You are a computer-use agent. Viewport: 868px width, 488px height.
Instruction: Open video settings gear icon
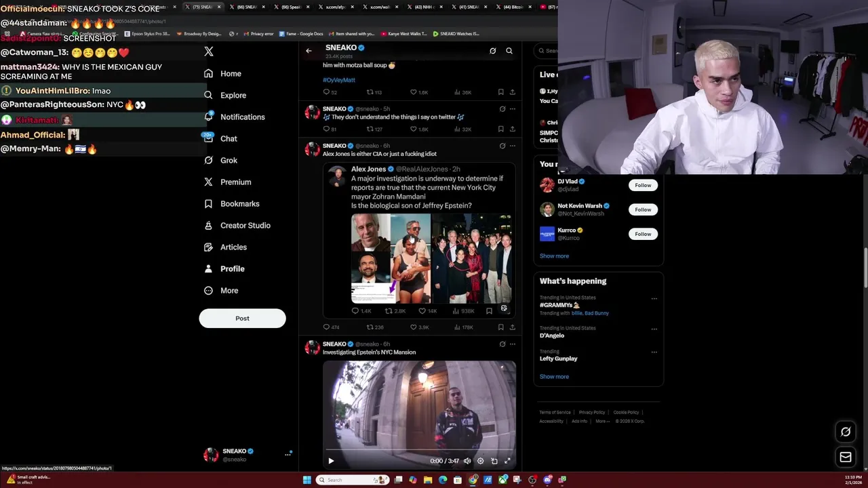click(481, 461)
